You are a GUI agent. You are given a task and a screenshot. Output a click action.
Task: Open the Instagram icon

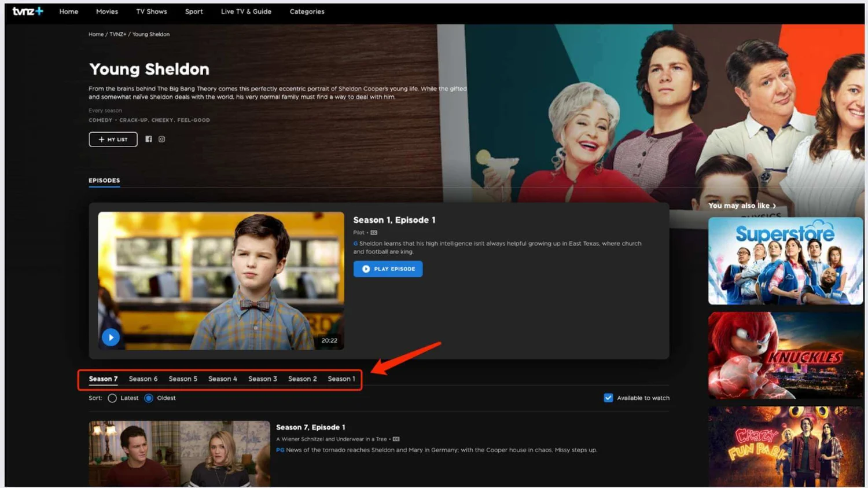[x=162, y=139]
